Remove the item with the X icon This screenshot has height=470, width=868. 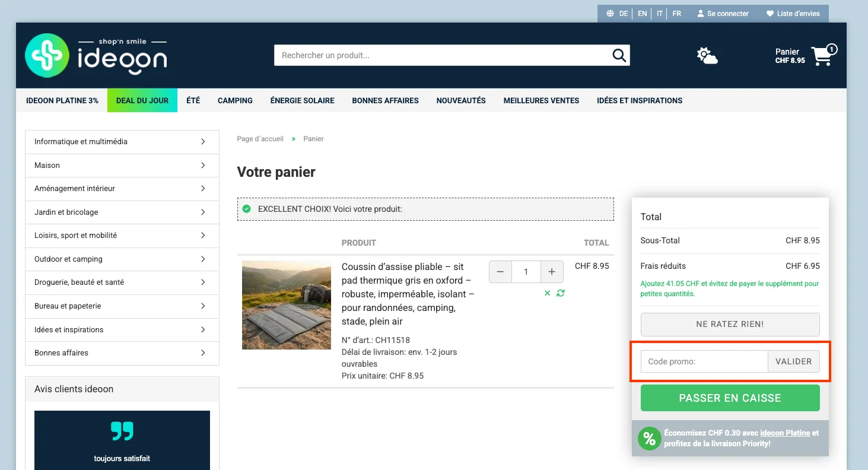pyautogui.click(x=548, y=293)
